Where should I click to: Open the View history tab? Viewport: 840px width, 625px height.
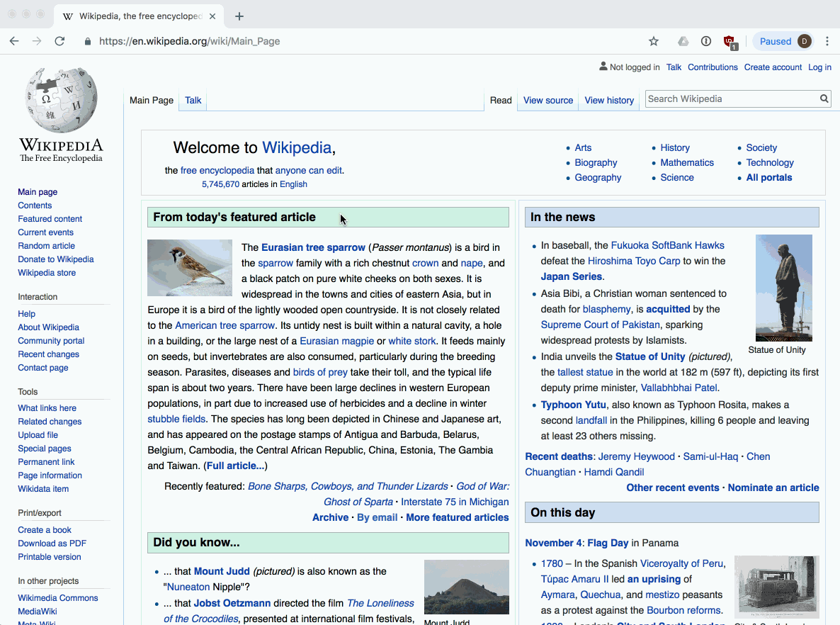pyautogui.click(x=609, y=100)
